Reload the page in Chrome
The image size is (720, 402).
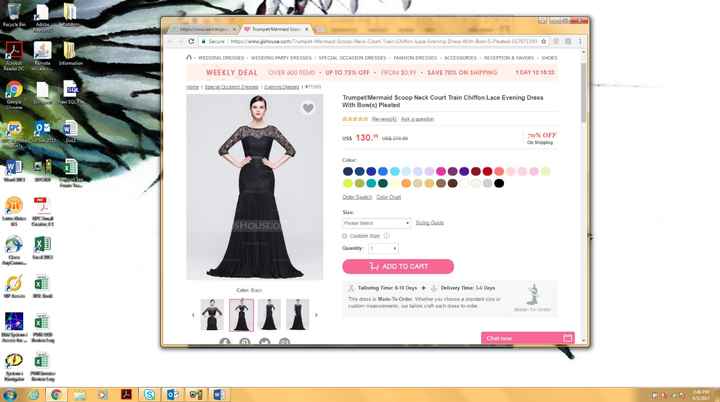(191, 41)
